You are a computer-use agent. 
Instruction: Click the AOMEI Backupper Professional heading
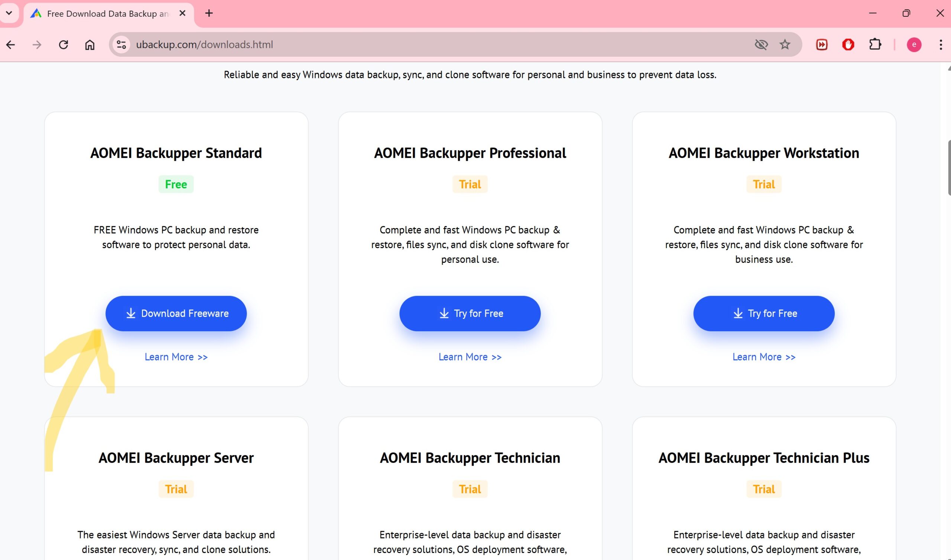pyautogui.click(x=470, y=153)
